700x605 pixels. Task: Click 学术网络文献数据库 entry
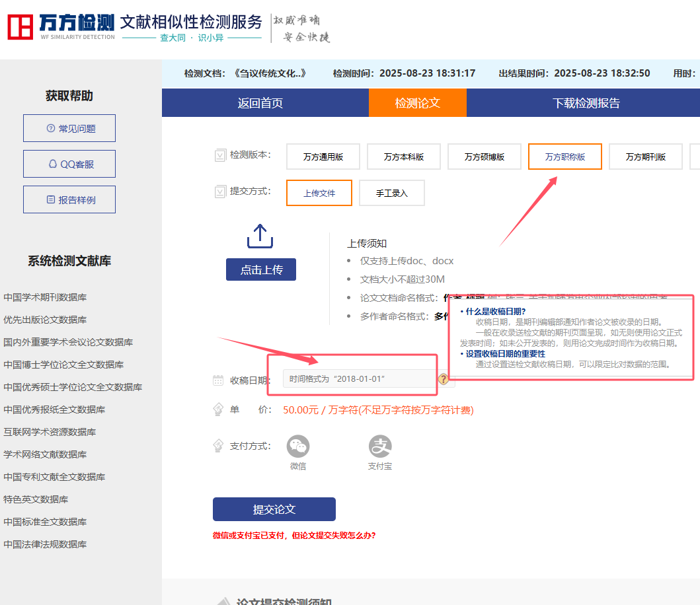45,454
